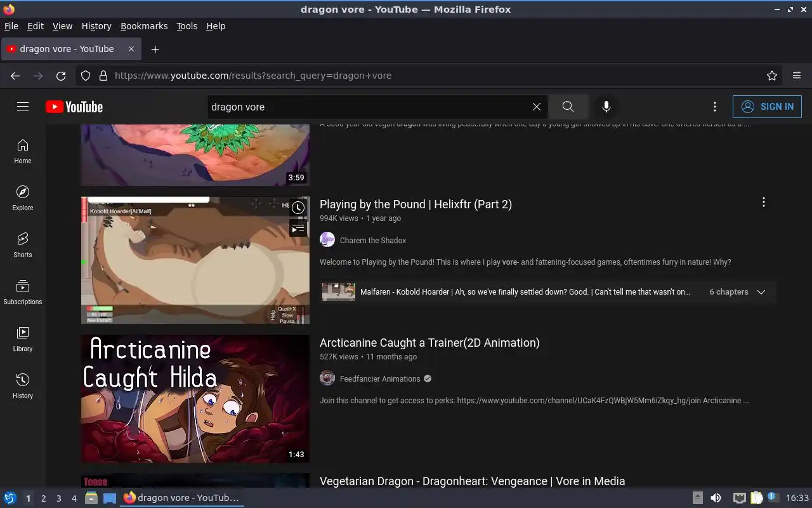The height and width of the screenshot is (508, 812).
Task: Open the Help menu
Action: pos(216,26)
